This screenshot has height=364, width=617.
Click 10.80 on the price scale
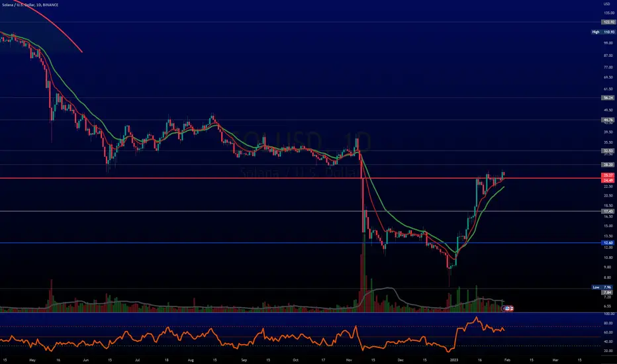pyautogui.click(x=609, y=257)
